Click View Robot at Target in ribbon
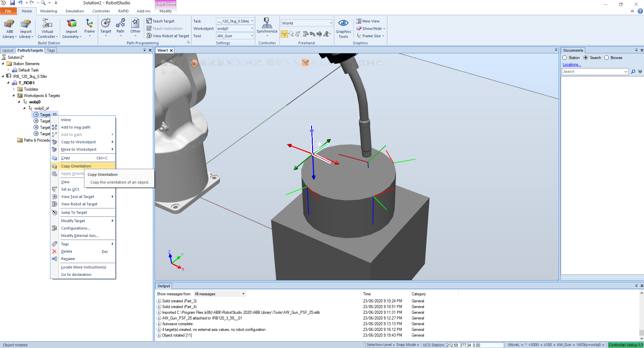Screen dimensions: 644x348 point(168,36)
